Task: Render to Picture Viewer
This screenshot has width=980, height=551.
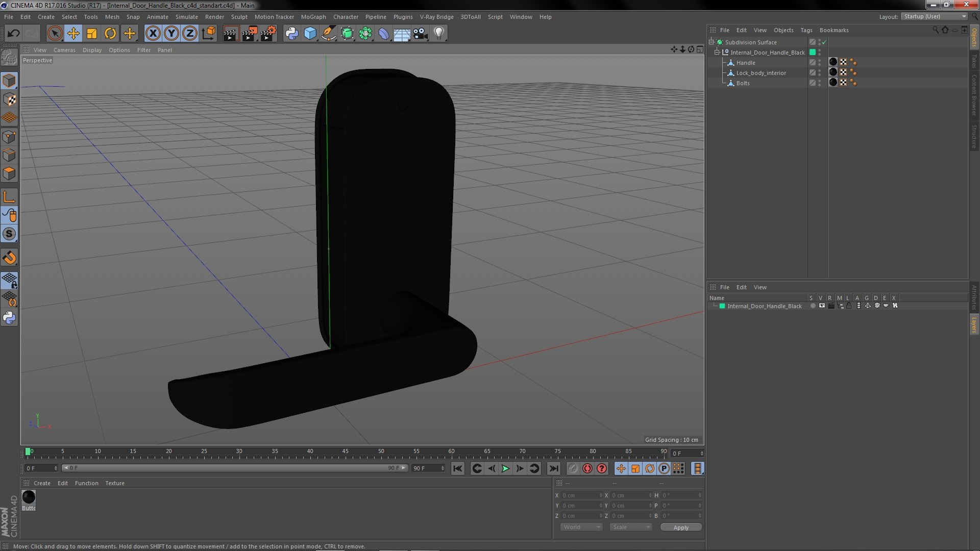Action: (x=250, y=34)
